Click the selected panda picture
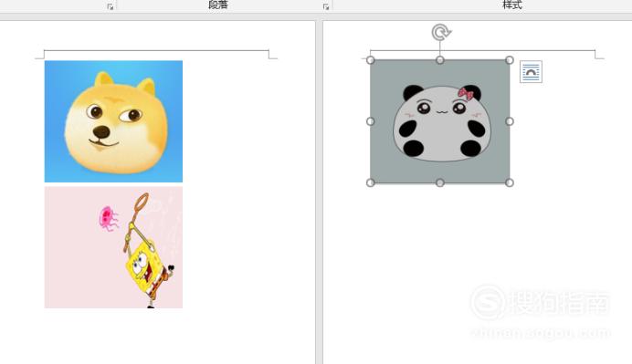This screenshot has width=632, height=364. [439, 121]
